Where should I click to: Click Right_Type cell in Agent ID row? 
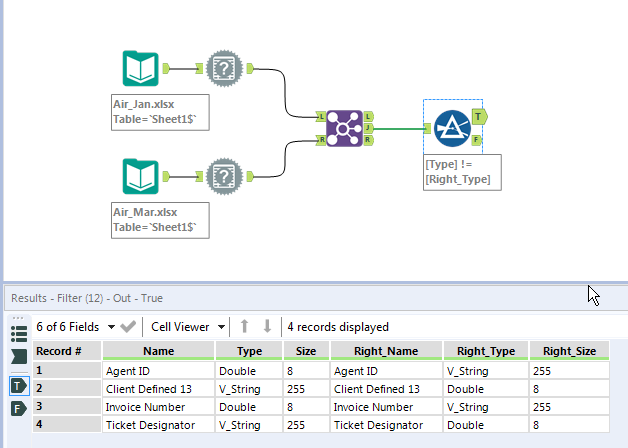click(x=486, y=371)
